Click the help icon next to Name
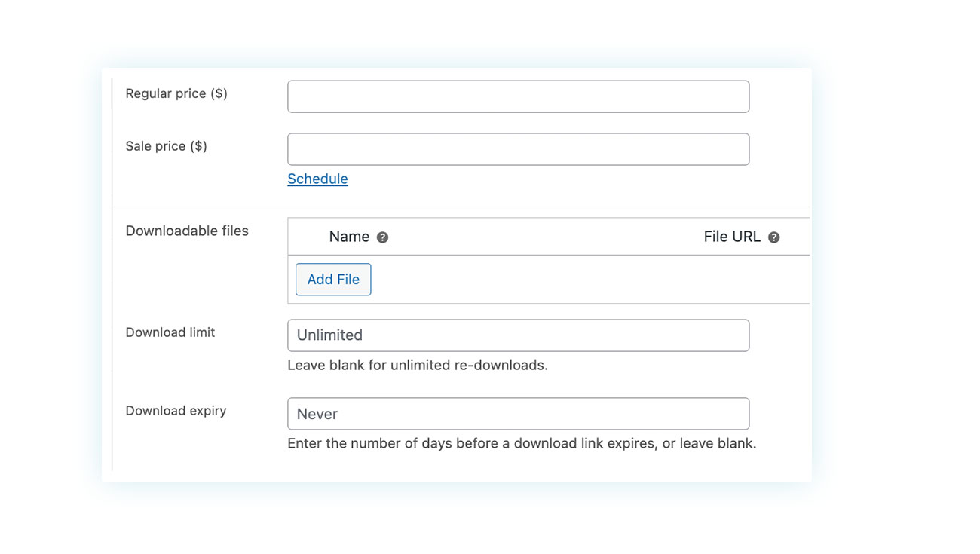Viewport: 980px width, 554px height. [382, 237]
